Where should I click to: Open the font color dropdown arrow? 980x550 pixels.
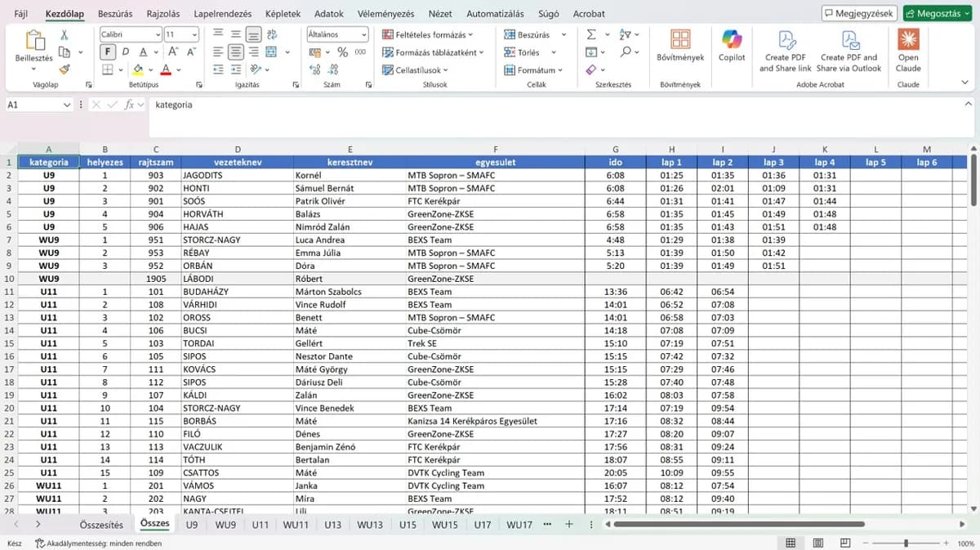[x=178, y=70]
